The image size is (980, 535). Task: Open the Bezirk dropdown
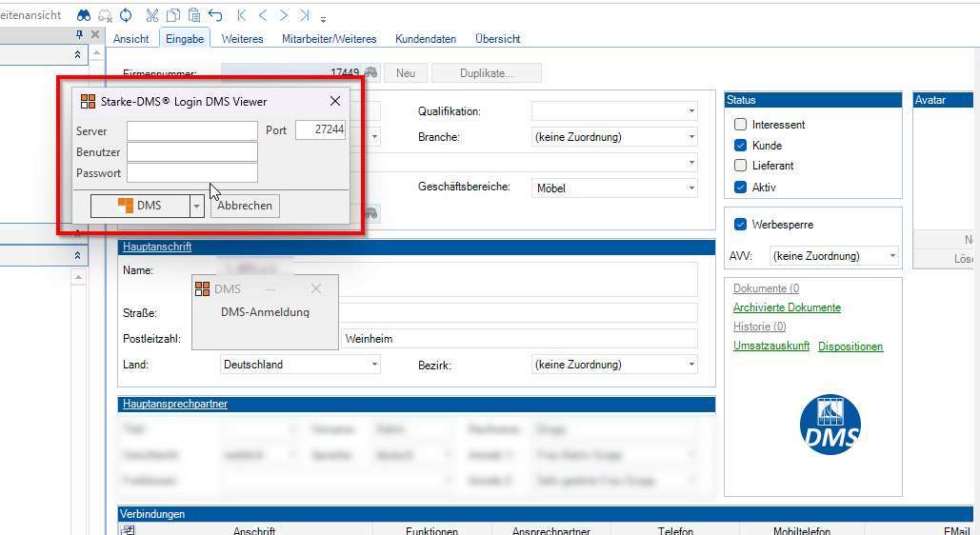691,365
